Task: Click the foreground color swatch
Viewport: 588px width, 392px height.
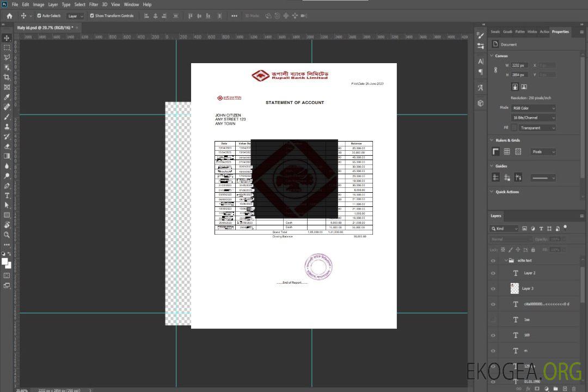Action: [5, 262]
